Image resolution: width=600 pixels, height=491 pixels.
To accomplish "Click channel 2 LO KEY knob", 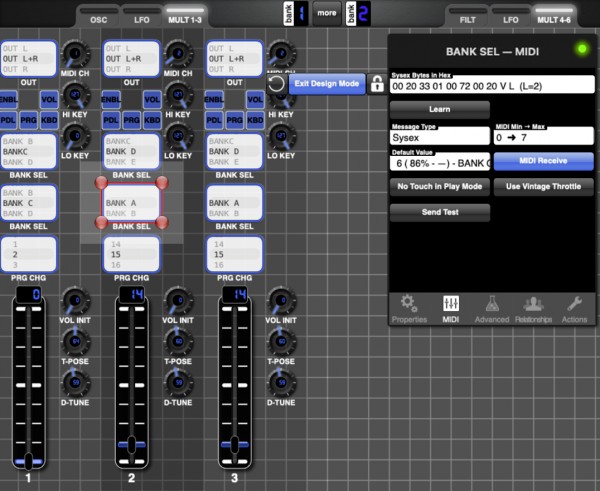I will [x=178, y=137].
